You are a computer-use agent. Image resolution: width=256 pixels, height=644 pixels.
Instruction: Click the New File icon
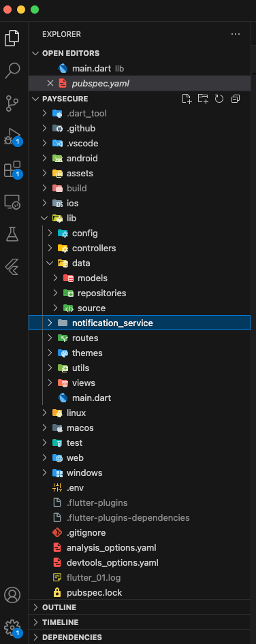[187, 99]
